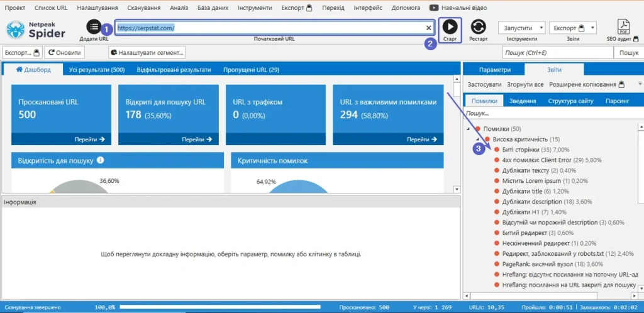
Task: Open the Сканування menu
Action: pyautogui.click(x=142, y=8)
